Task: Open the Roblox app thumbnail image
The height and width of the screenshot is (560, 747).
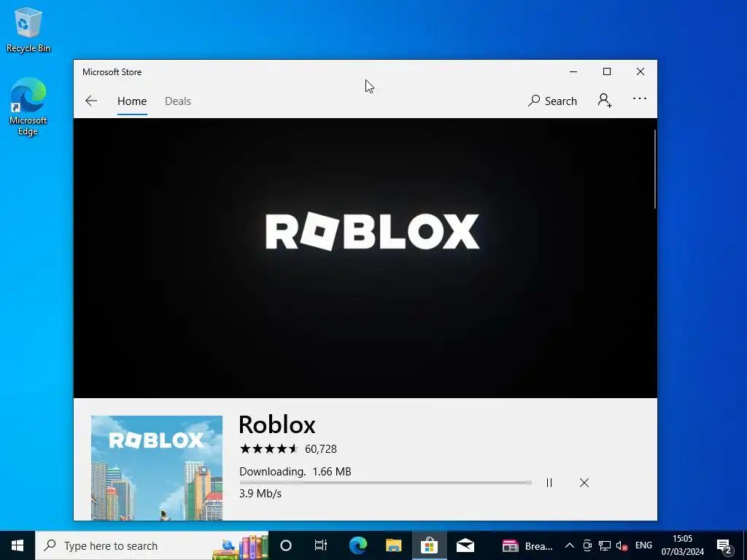Action: pyautogui.click(x=156, y=467)
